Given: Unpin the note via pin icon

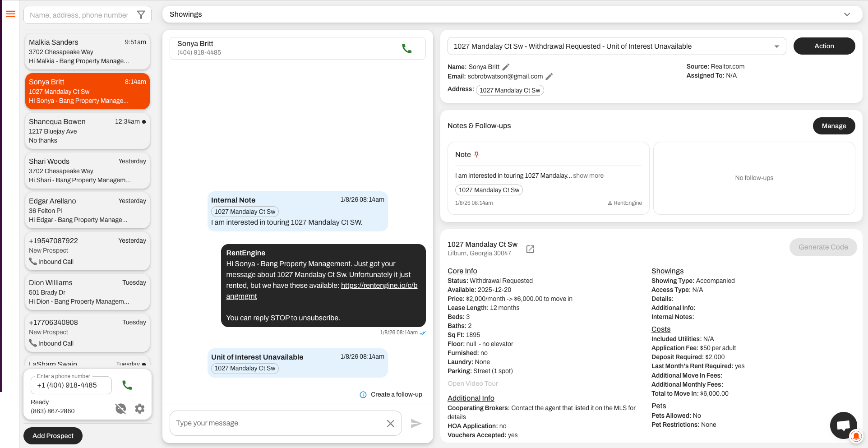Looking at the screenshot, I should click(x=476, y=155).
